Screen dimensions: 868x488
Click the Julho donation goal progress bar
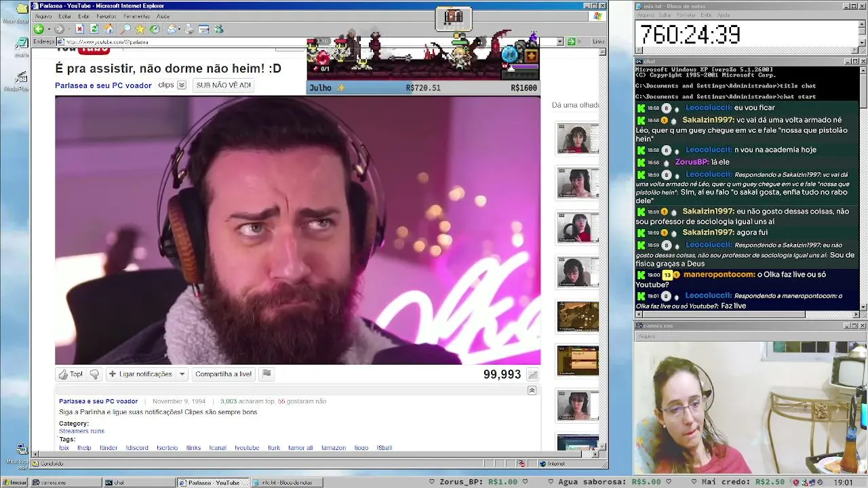tap(423, 87)
